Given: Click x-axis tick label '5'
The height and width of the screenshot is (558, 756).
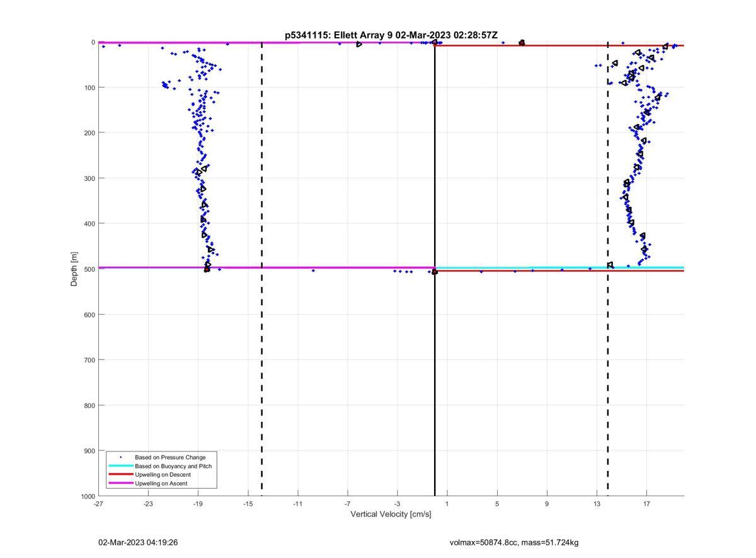Looking at the screenshot, I should (x=497, y=504).
